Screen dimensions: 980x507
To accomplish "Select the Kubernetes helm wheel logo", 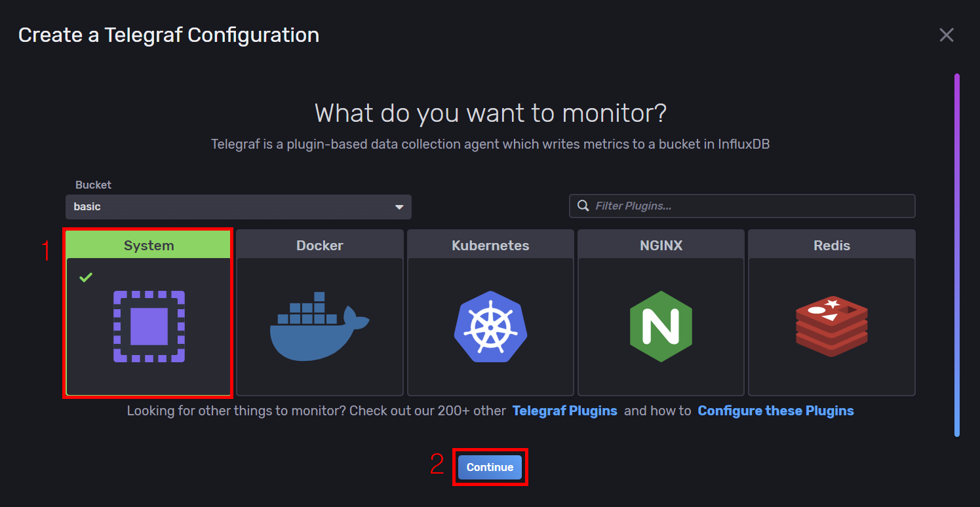I will point(490,327).
